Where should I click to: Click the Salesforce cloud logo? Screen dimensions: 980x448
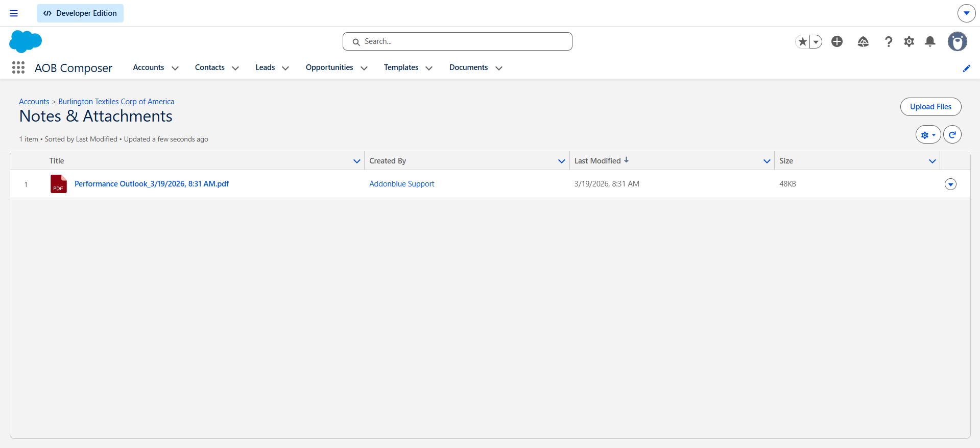[x=26, y=41]
